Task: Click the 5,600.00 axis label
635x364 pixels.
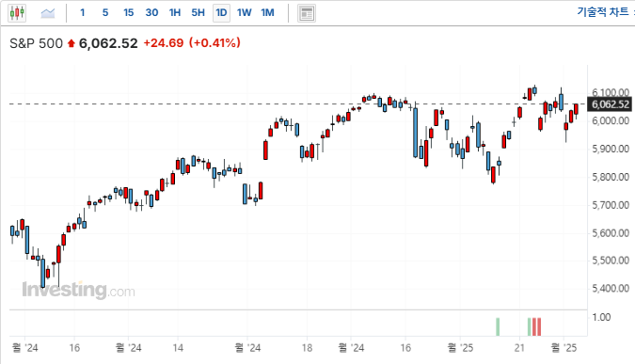Action: coord(611,233)
